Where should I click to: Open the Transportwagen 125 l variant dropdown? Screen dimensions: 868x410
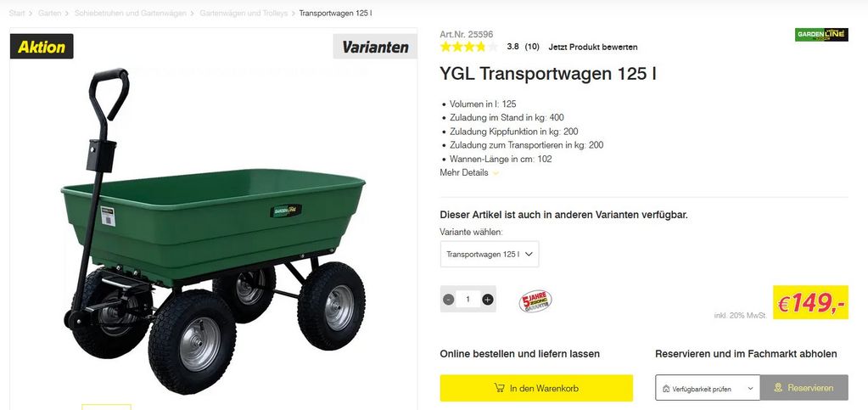point(490,255)
